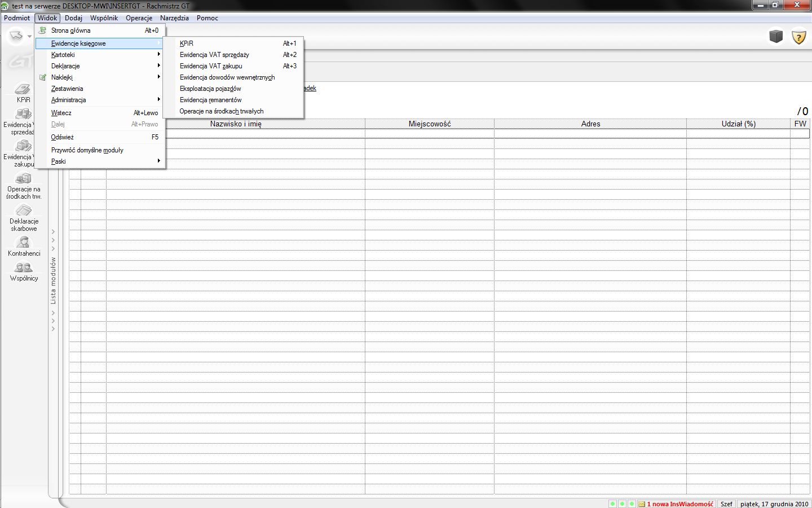Open Ewidencja VAT zakupu from submenu
Screen dimensions: 812x508
tap(233, 66)
